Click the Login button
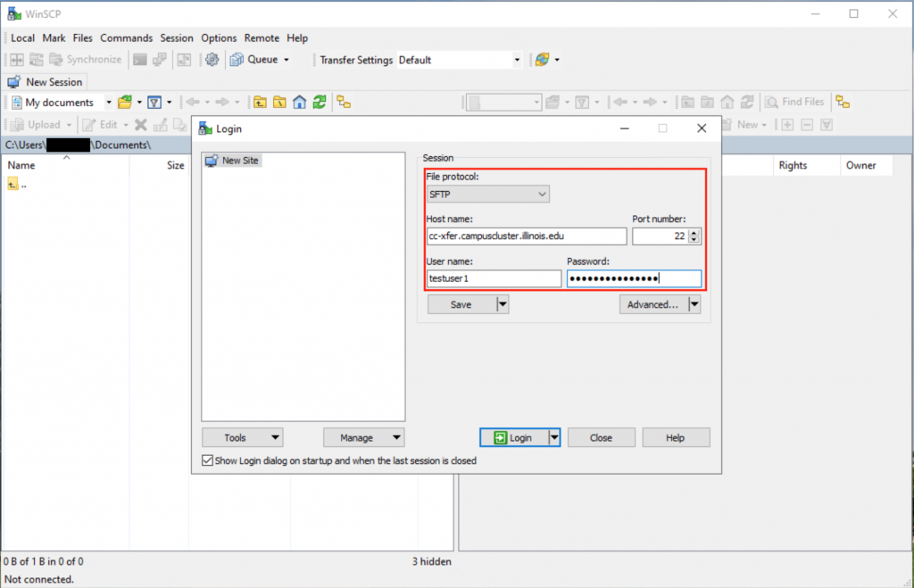The width and height of the screenshot is (914, 588). (514, 437)
